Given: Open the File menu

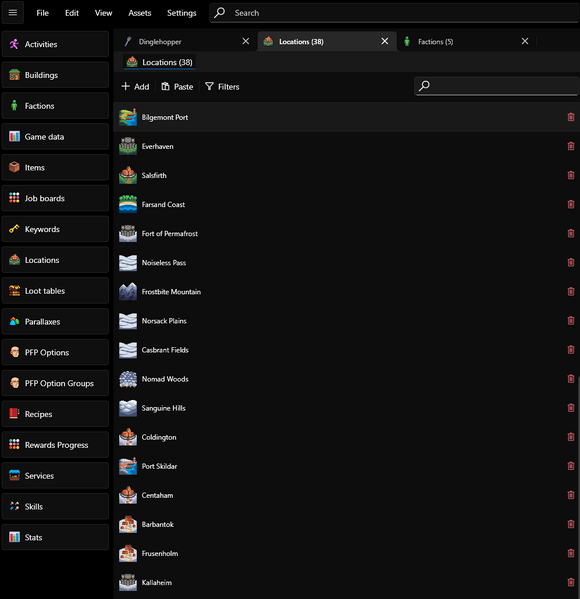Looking at the screenshot, I should click(x=42, y=13).
